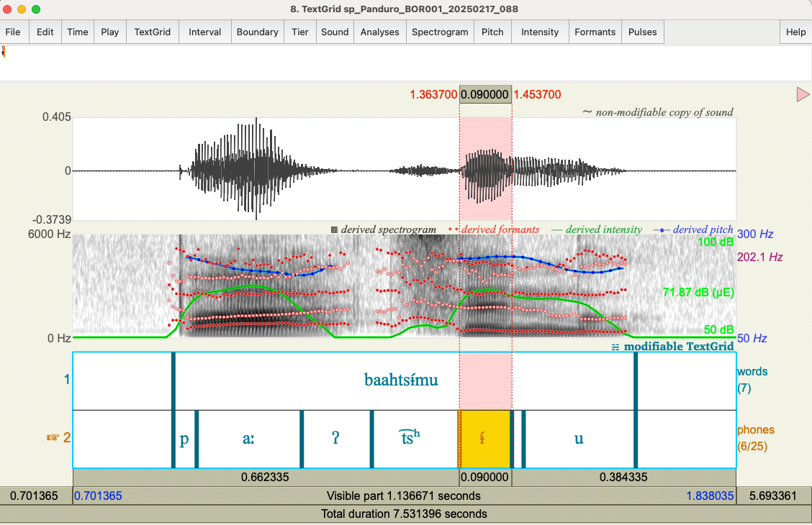Click the text entry field at top

[406, 63]
